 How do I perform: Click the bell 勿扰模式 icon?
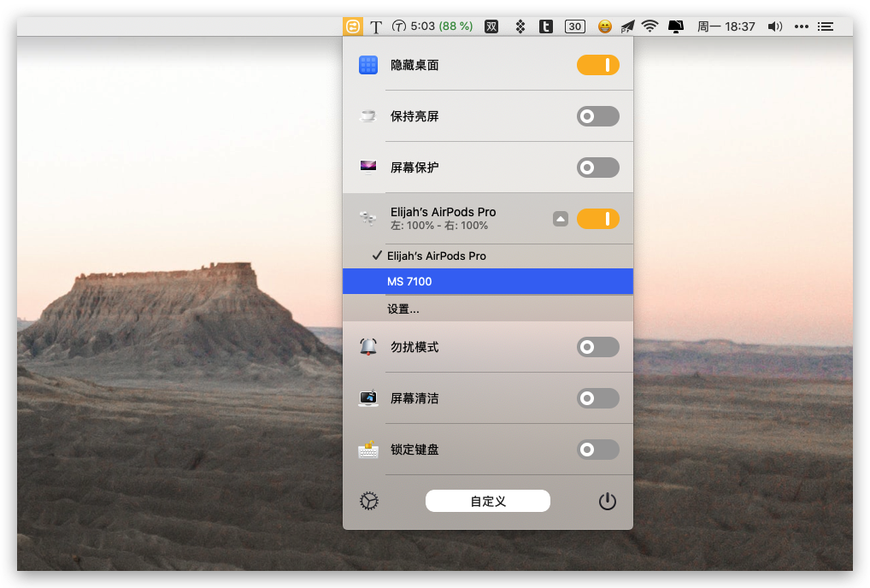[x=367, y=347]
